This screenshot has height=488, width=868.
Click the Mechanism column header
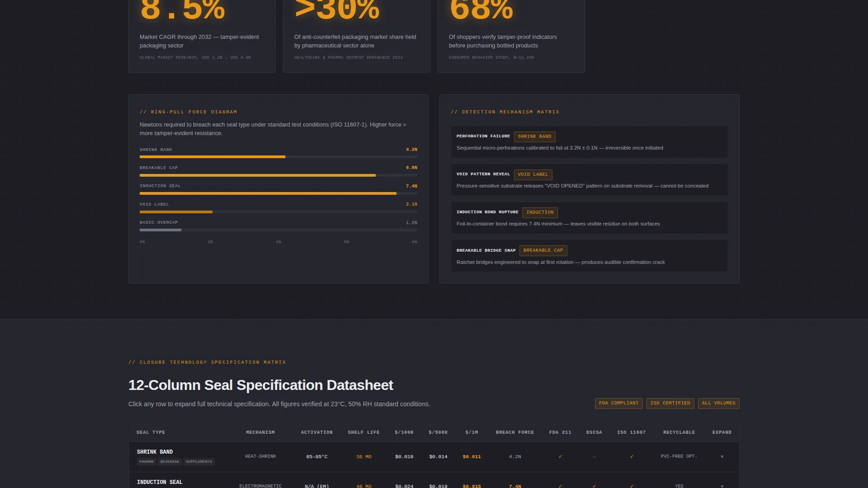(260, 432)
